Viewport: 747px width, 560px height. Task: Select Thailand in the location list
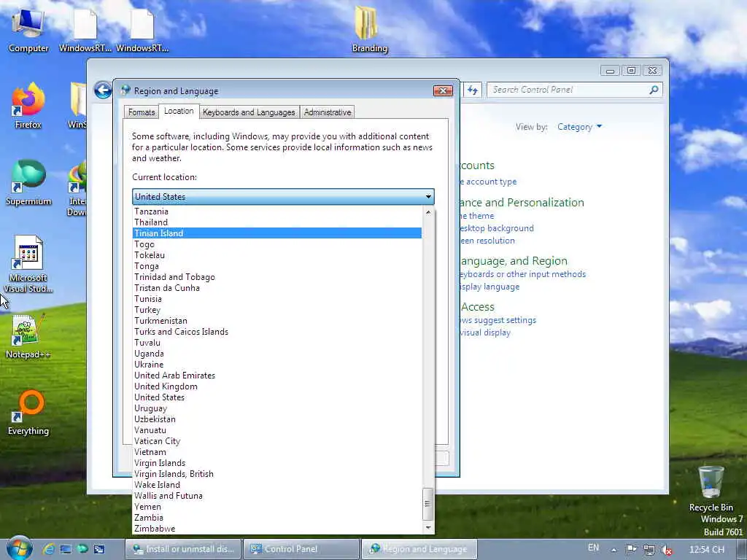[x=276, y=222]
